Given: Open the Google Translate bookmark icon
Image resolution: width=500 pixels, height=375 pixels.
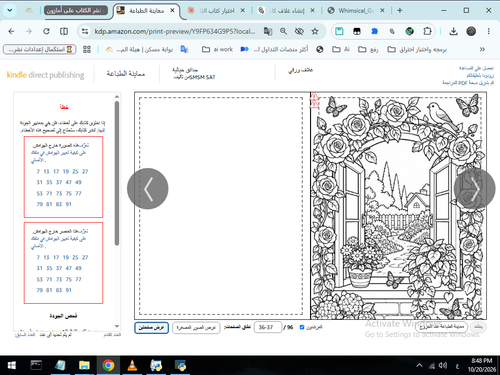Looking at the screenshot, I should 184,49.
